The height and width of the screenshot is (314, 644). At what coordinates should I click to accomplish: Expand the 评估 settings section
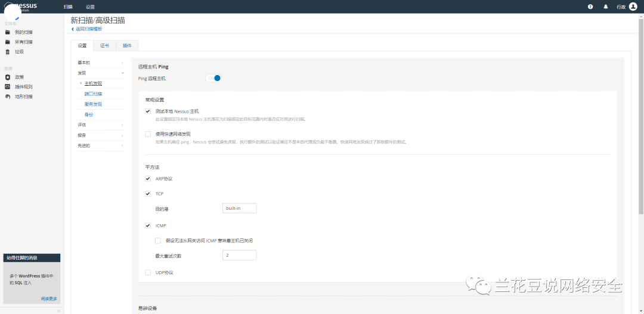100,125
